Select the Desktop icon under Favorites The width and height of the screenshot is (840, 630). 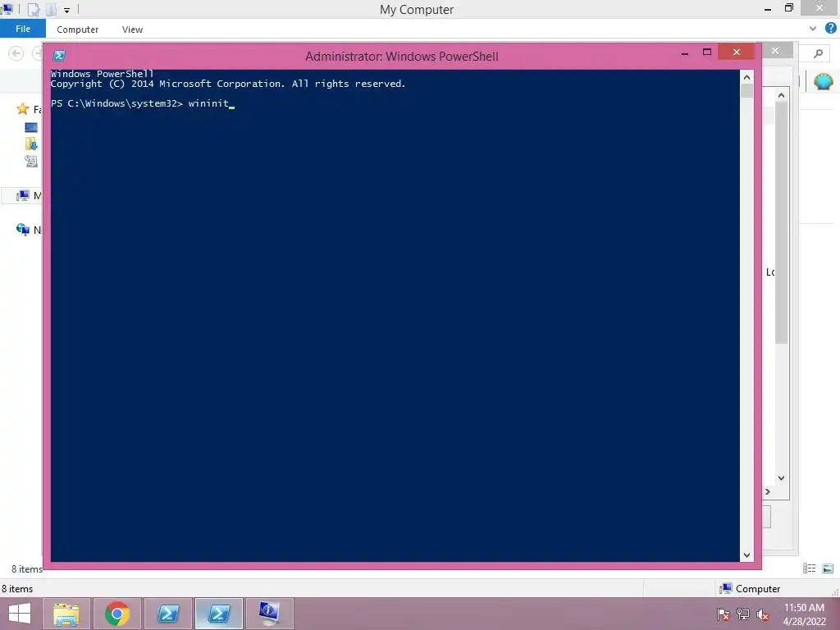tap(31, 127)
